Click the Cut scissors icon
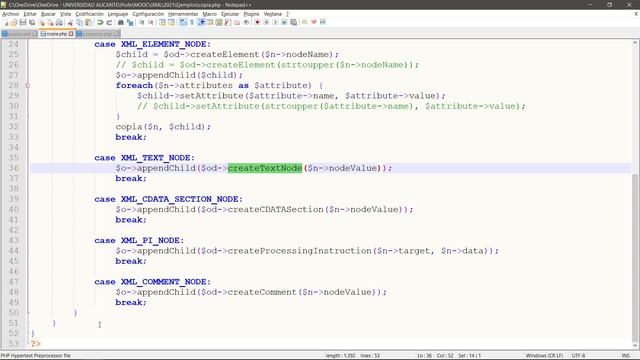The image size is (640, 360). (71, 22)
